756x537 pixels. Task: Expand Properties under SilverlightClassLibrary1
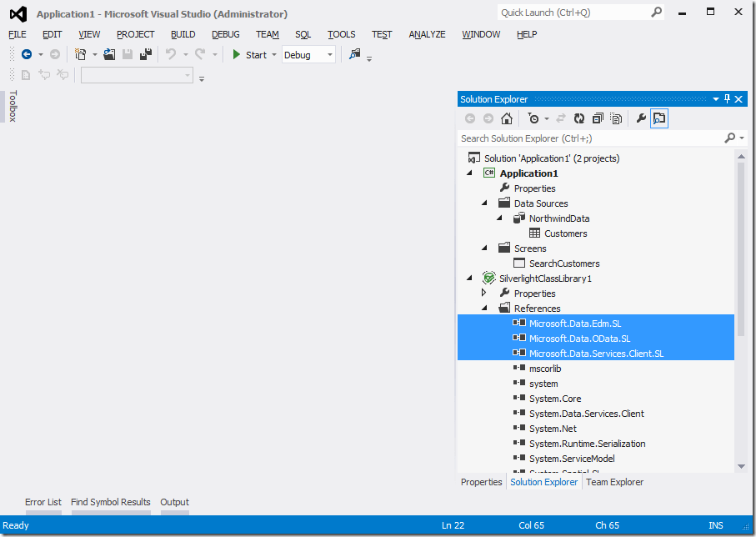pyautogui.click(x=483, y=293)
